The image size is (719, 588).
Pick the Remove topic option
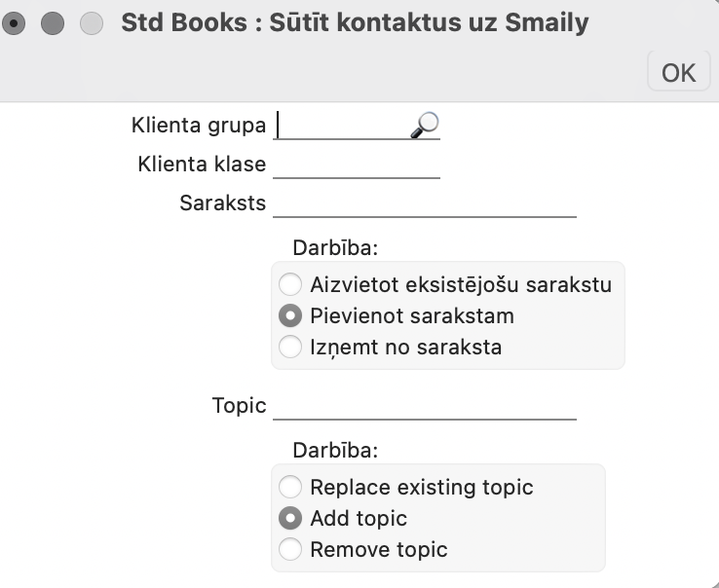click(290, 549)
